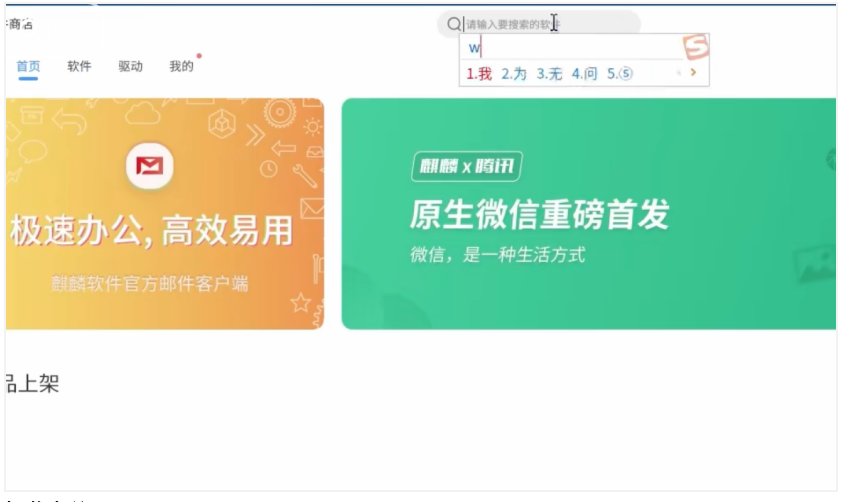Open the 驱动 tab
This screenshot has height=502, width=844.
130,66
